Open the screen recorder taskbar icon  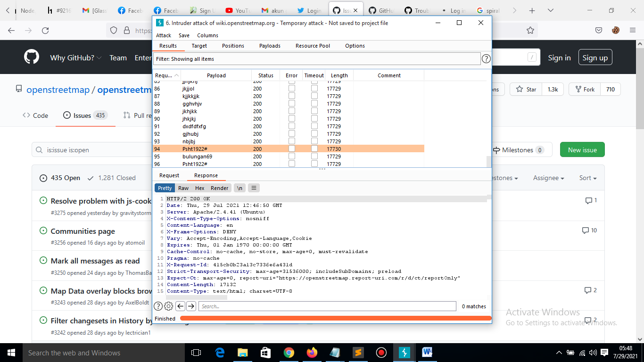point(381,353)
